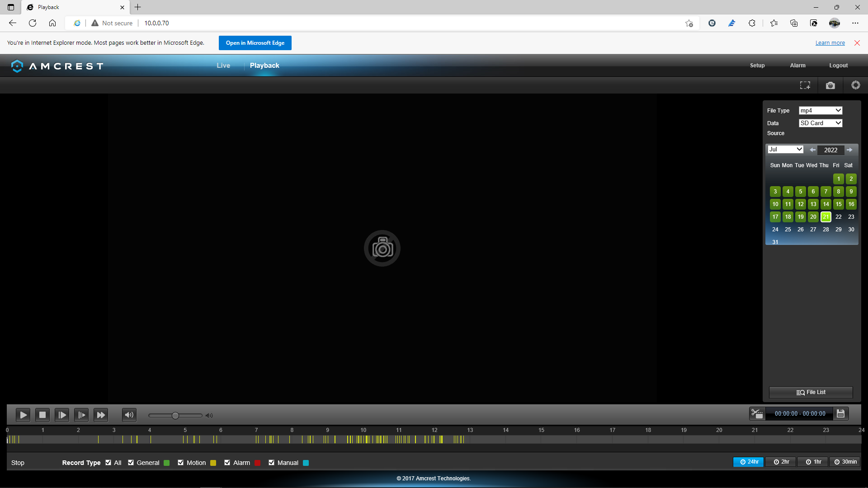868x488 pixels.
Task: Click the Learn more link
Action: [x=830, y=43]
